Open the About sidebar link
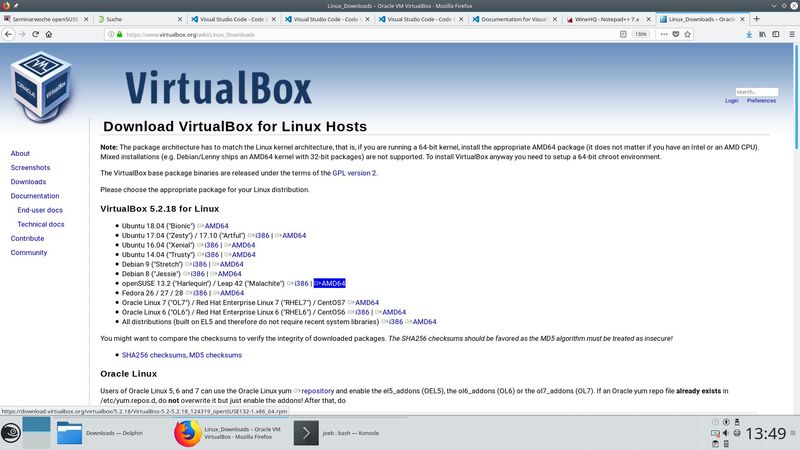The height and width of the screenshot is (450, 800). (x=20, y=153)
